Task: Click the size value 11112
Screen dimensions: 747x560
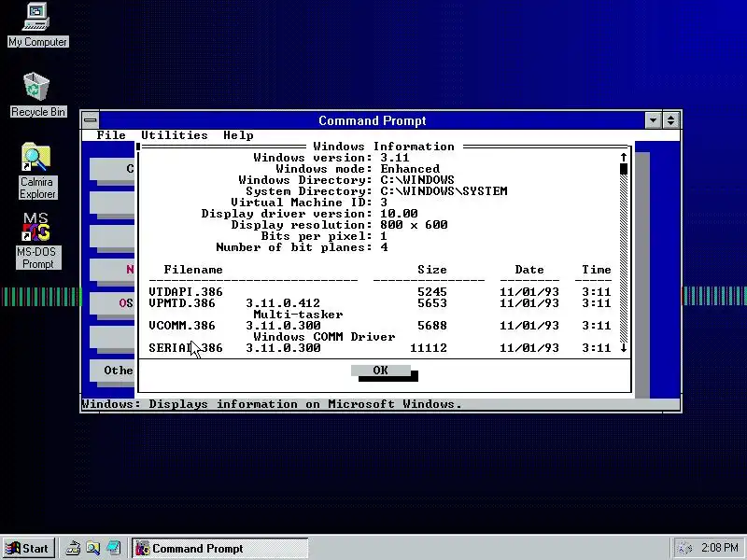Action: (x=429, y=348)
